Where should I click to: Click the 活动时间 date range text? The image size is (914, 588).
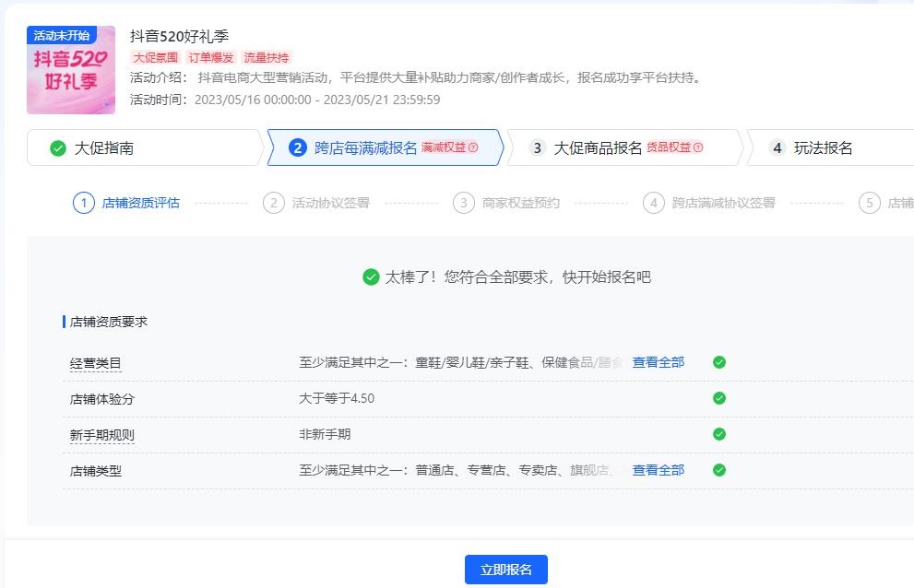click(x=317, y=100)
